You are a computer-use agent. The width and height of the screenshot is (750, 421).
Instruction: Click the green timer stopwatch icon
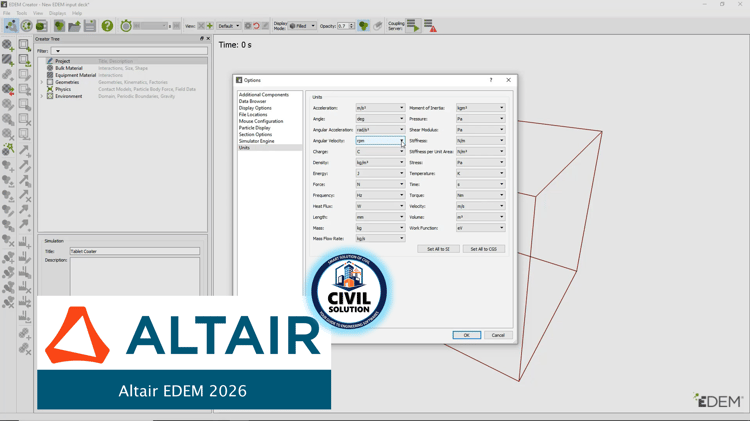[126, 26]
